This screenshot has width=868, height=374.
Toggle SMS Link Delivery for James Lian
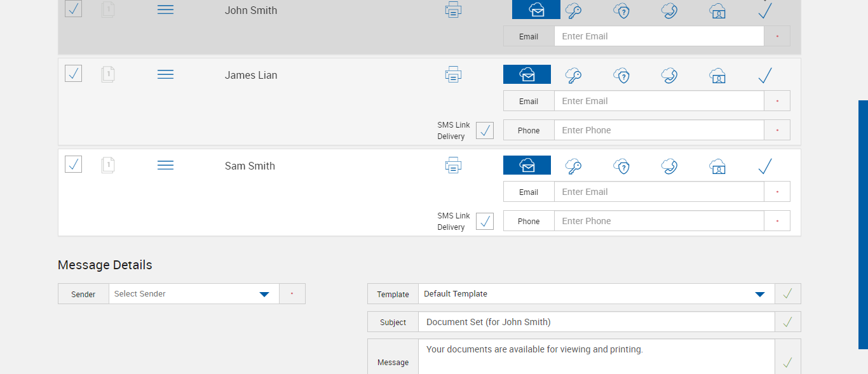pyautogui.click(x=485, y=130)
